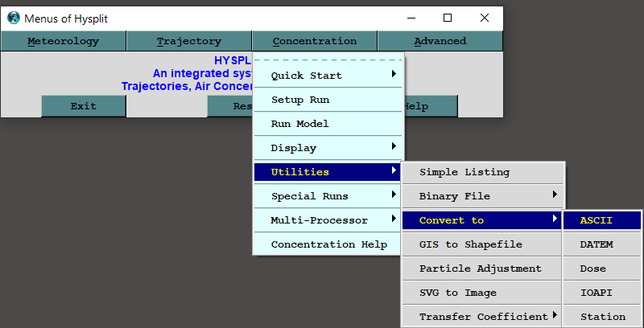
Task: Select Run Model menu entry
Action: pyautogui.click(x=328, y=124)
